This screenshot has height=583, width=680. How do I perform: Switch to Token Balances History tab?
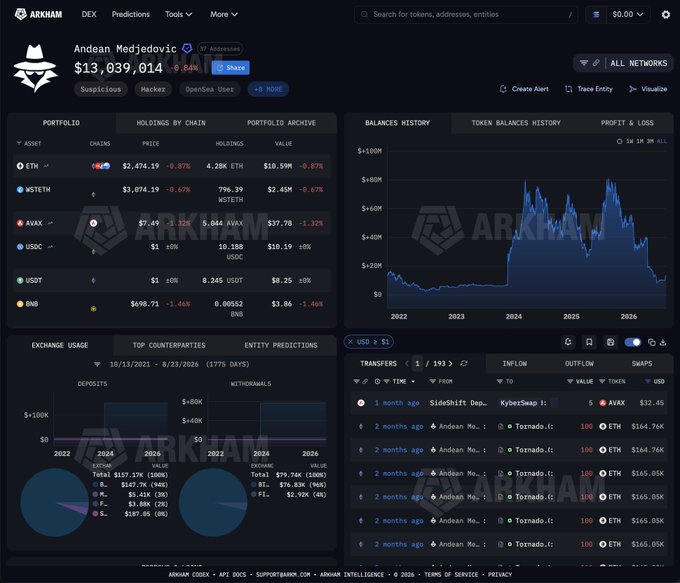point(516,123)
